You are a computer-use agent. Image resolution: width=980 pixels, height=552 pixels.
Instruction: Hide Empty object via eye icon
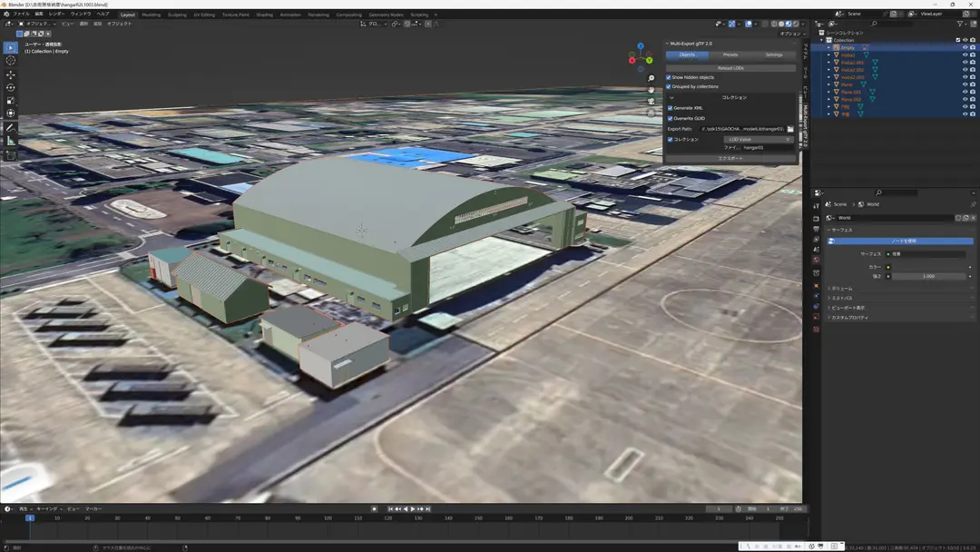(965, 47)
